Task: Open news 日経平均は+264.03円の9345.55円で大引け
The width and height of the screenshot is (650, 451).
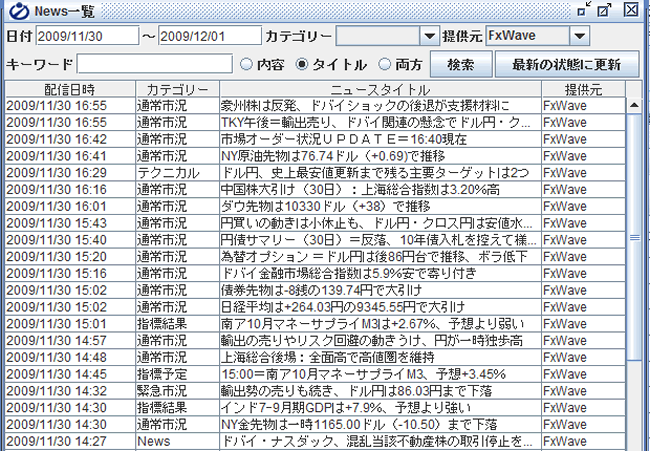Action: (380, 307)
